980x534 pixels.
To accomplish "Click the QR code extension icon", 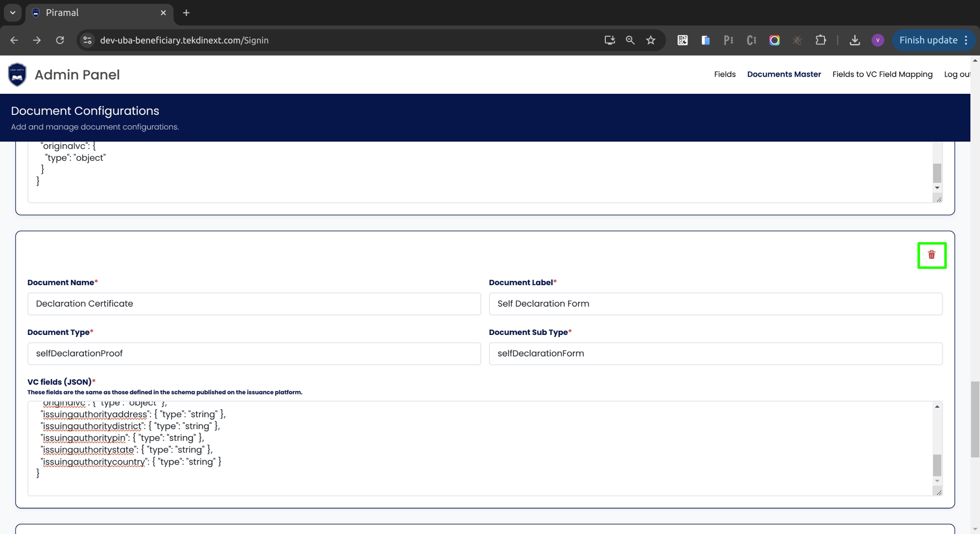I will pos(682,40).
